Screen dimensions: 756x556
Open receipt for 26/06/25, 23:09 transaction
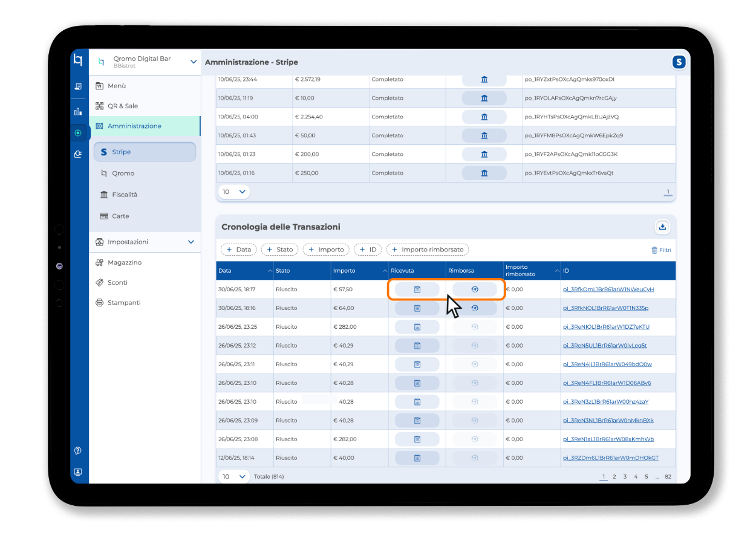pyautogui.click(x=417, y=421)
